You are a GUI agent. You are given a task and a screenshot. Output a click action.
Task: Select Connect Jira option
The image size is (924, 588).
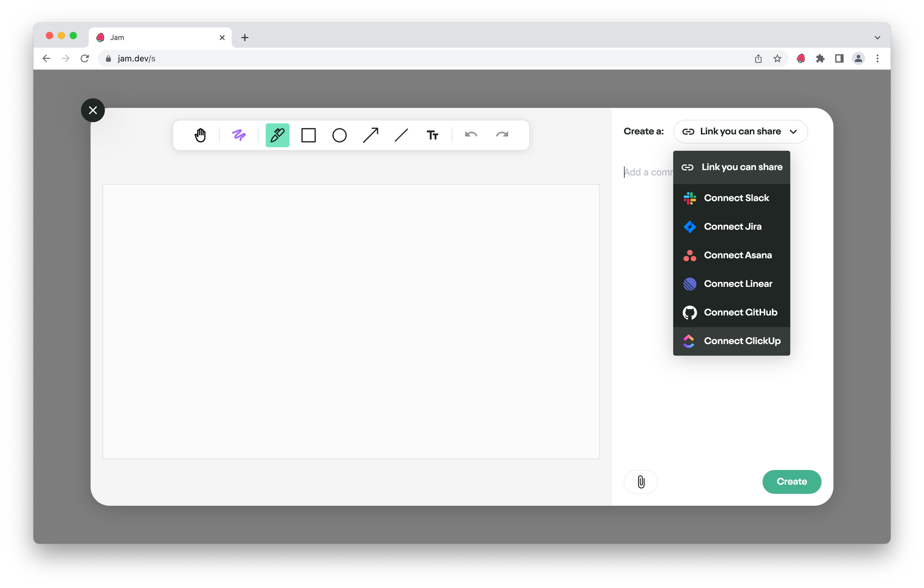(x=732, y=227)
